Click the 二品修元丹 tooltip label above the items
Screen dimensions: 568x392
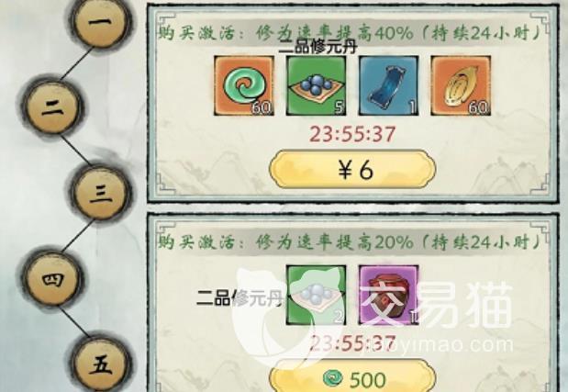317,47
